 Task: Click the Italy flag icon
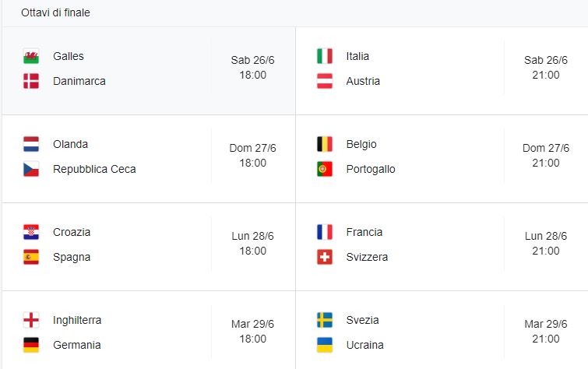tap(325, 56)
